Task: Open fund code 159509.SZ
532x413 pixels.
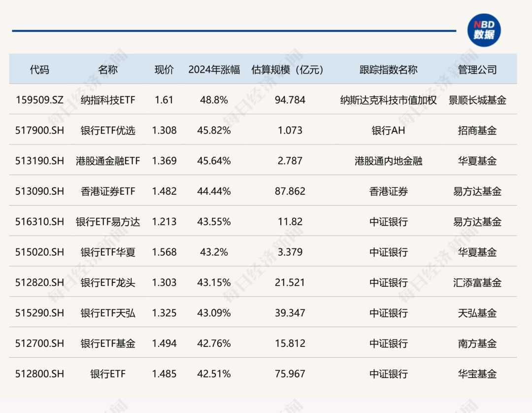Action: tap(39, 100)
